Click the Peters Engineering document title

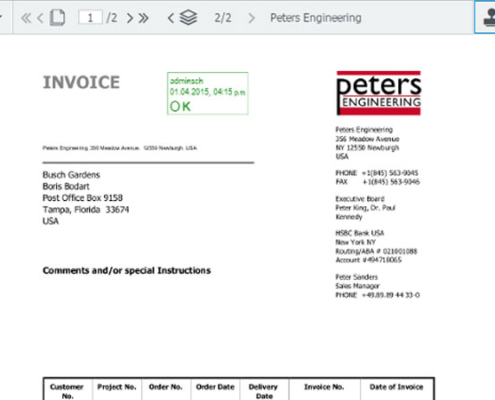click(315, 18)
